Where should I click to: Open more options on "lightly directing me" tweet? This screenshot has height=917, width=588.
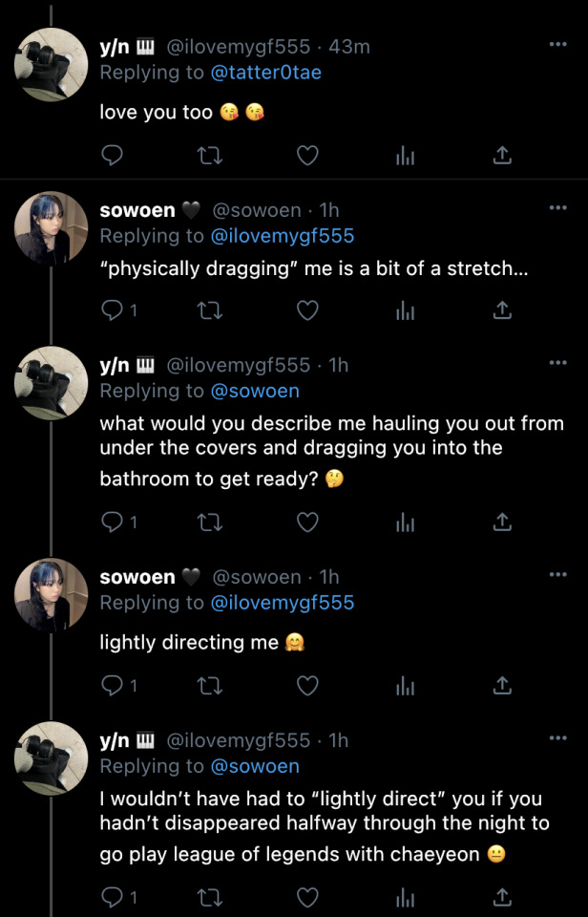tap(557, 574)
